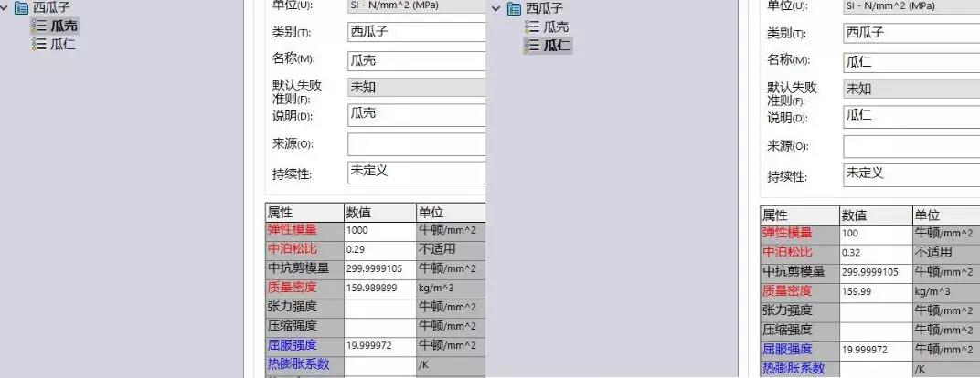Click the empty 来源 field in the left panel
Screen dimensions: 980x378
click(416, 144)
